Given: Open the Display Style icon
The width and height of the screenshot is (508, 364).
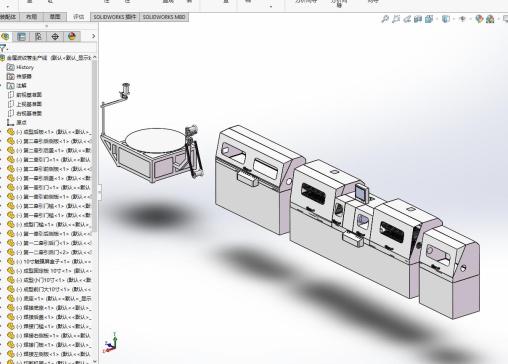Looking at the screenshot, I should pos(445,19).
